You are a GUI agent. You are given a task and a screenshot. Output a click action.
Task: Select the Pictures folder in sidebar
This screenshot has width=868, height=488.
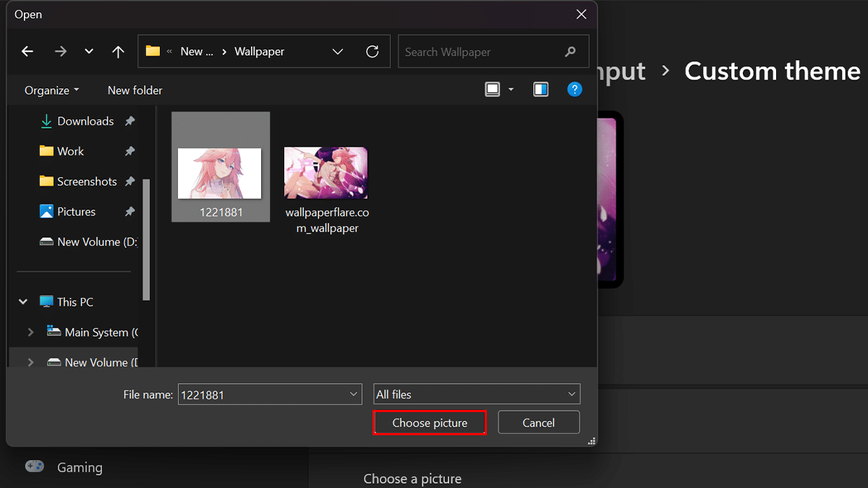coord(76,212)
